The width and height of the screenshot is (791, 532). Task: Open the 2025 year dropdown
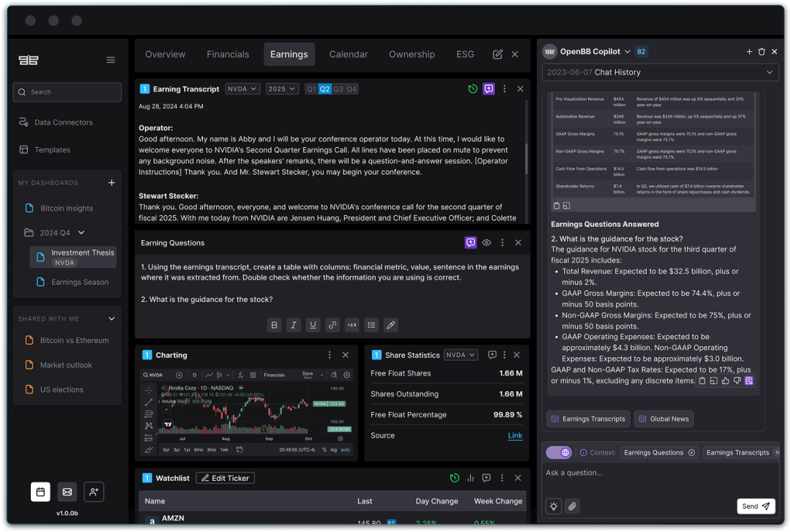tap(282, 89)
